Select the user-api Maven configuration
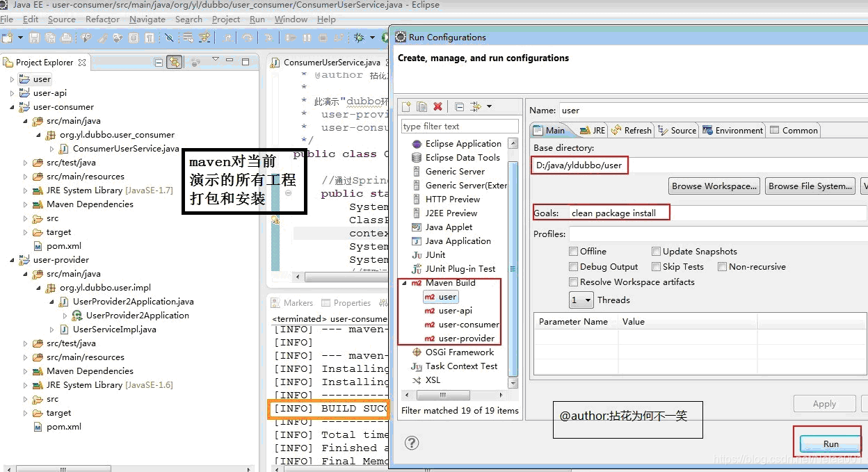868x472 pixels. click(448, 311)
